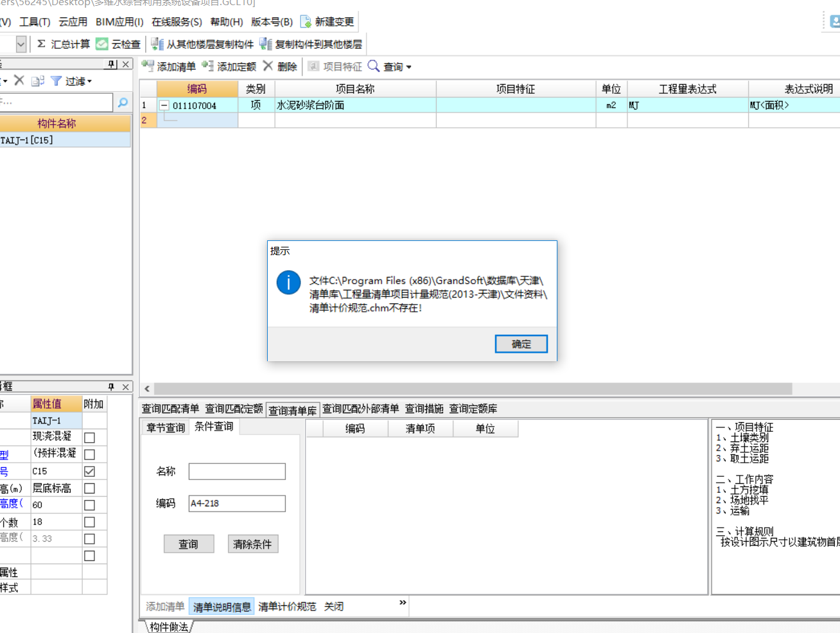
Task: Open the 在线服务(S) menu
Action: pos(177,22)
